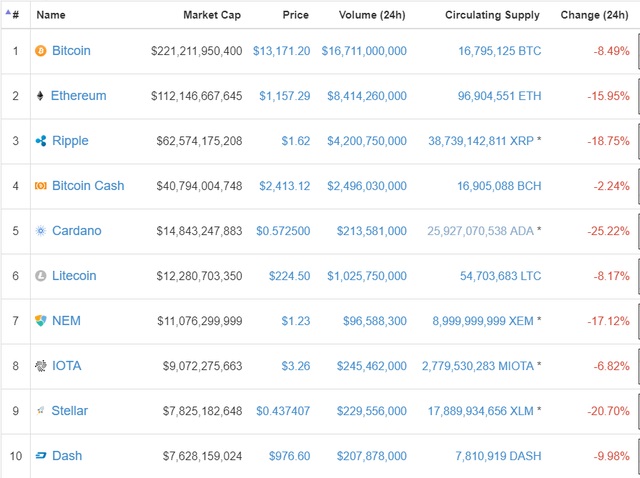Click supply 16,905,088 BCH

[499, 186]
